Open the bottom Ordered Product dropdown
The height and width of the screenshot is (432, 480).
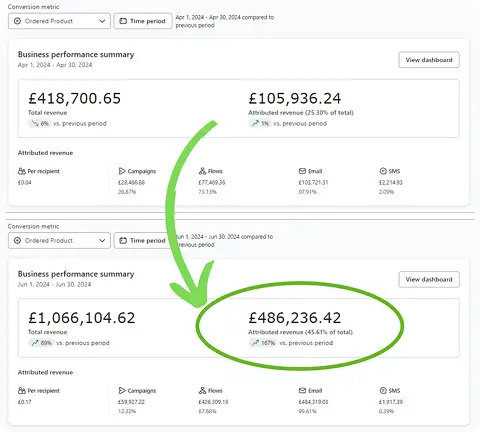59,240
